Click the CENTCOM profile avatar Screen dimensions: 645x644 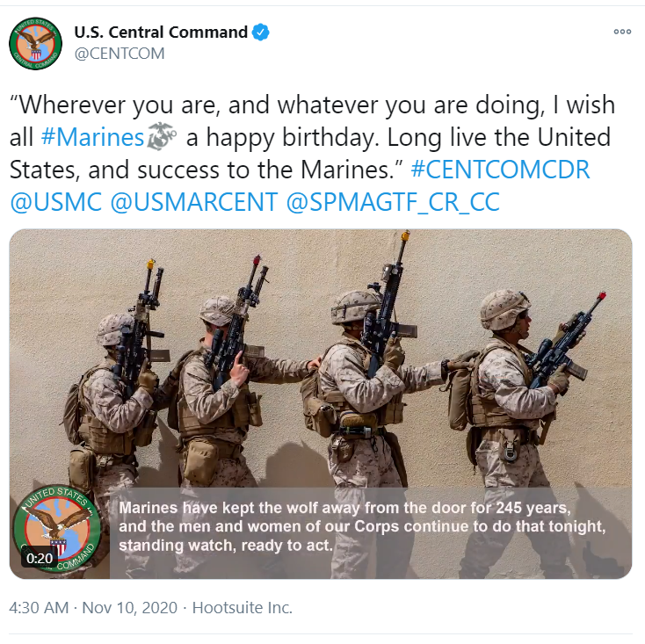click(36, 43)
